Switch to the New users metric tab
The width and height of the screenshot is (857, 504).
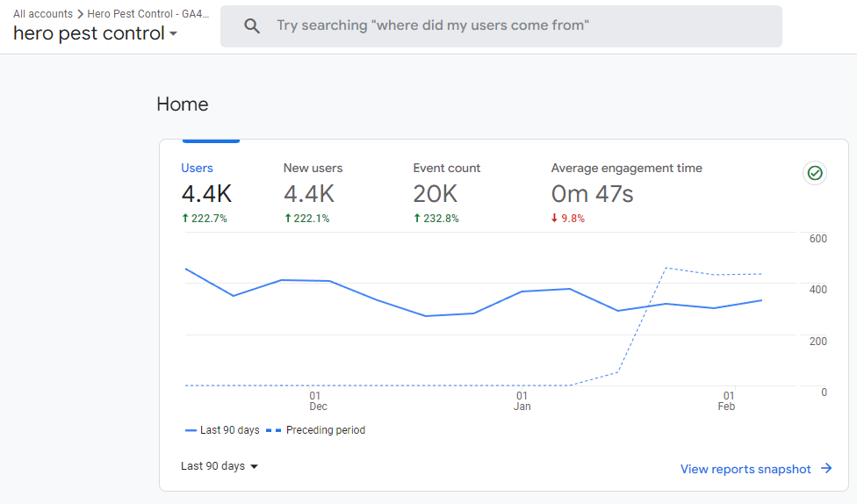(313, 168)
